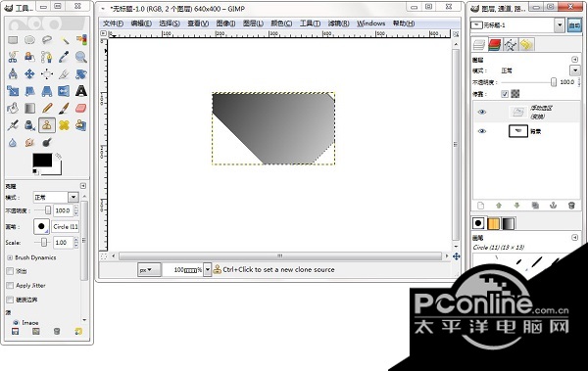Switch to the Paths tab in the dock
The image size is (588, 371).
[x=511, y=45]
